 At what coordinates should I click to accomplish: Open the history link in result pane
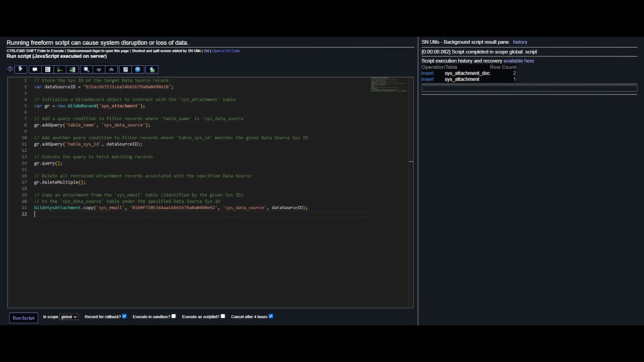coord(520,42)
